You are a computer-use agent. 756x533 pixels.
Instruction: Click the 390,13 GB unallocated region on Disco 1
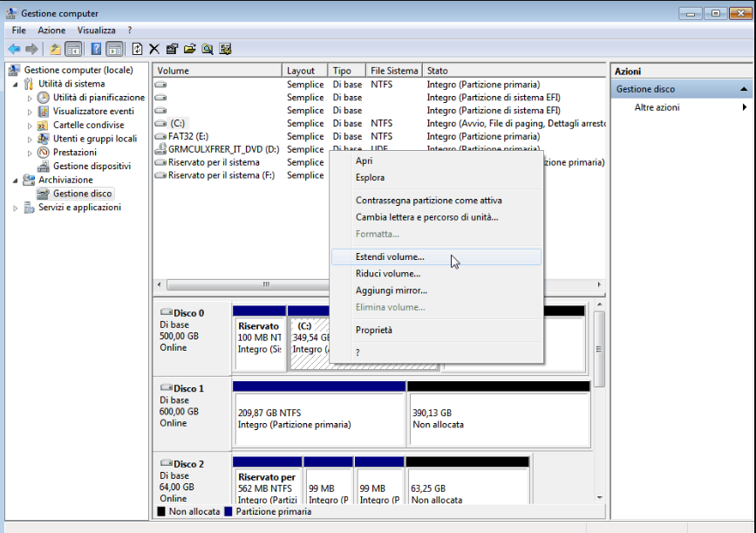tap(497, 419)
